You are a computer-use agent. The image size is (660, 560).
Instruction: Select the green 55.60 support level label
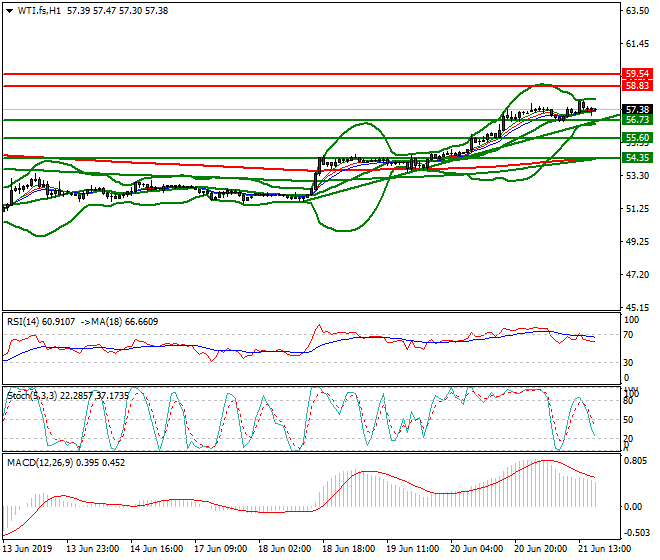(x=637, y=138)
